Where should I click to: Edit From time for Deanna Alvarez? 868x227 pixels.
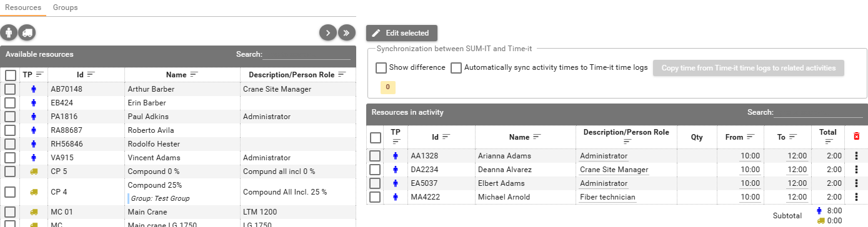coord(750,170)
